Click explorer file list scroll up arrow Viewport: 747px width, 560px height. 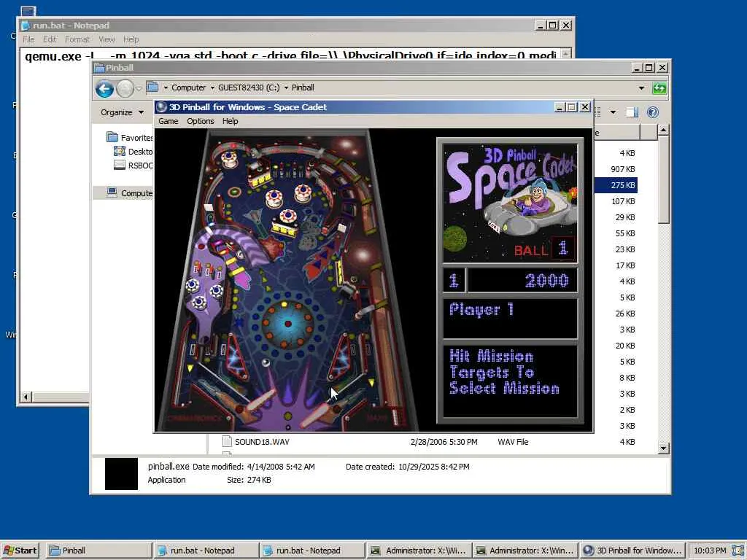663,130
